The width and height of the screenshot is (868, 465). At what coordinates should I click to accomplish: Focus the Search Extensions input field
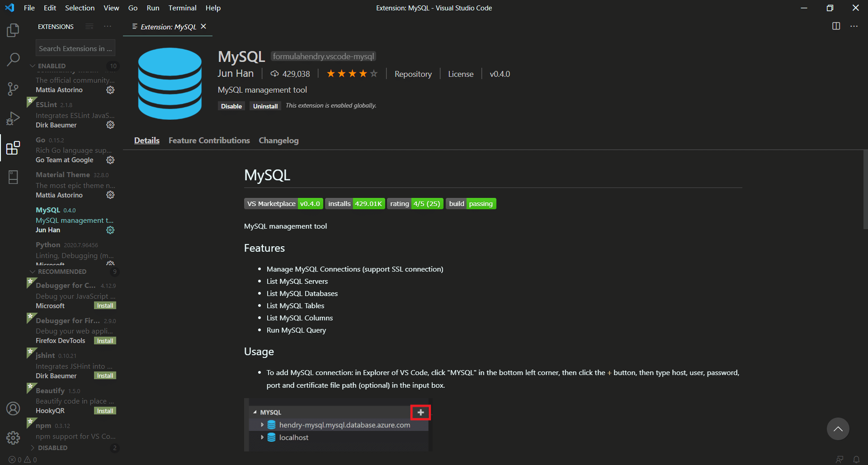pos(75,48)
